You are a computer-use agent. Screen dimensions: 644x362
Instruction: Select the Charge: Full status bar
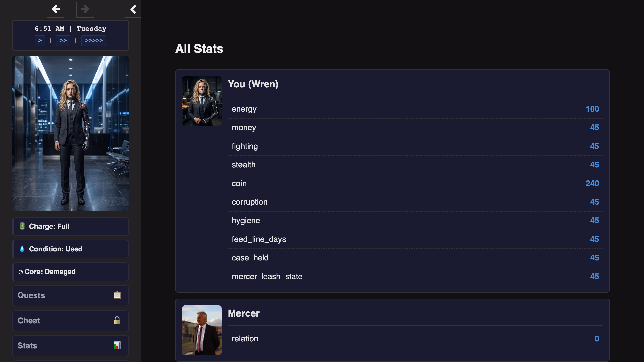tap(70, 226)
